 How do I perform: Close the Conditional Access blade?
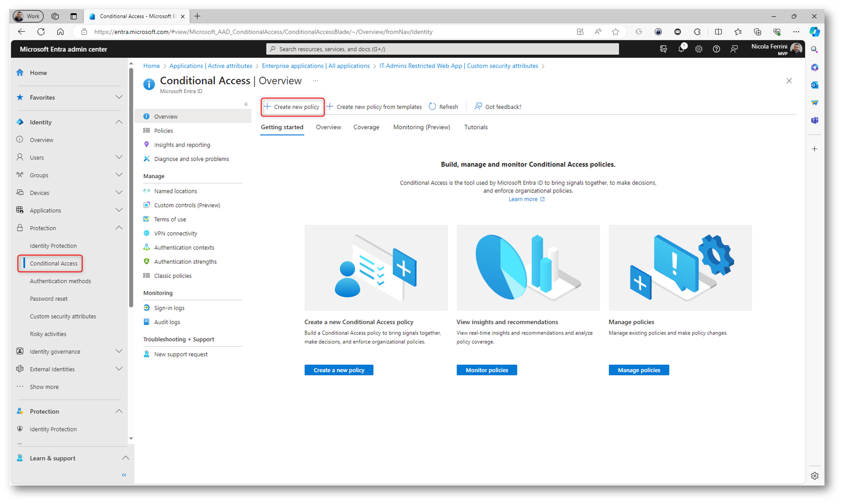(789, 81)
